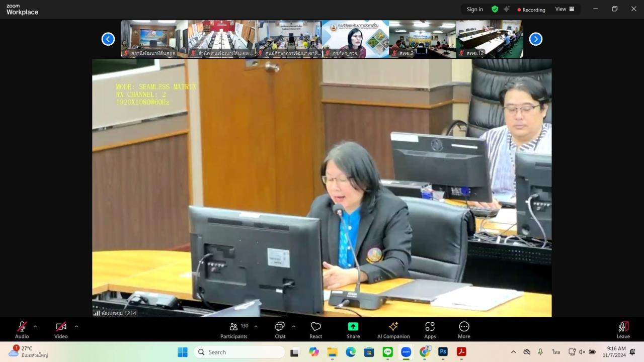Viewport: 644px width, 362px height.
Task: Open notifications bell in the taskbar
Action: coord(632,352)
